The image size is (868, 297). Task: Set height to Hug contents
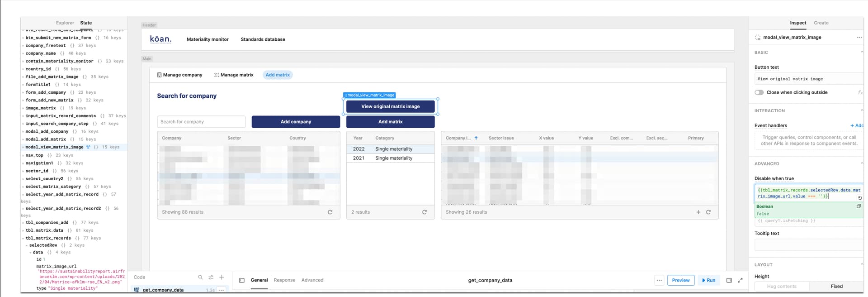pyautogui.click(x=782, y=286)
